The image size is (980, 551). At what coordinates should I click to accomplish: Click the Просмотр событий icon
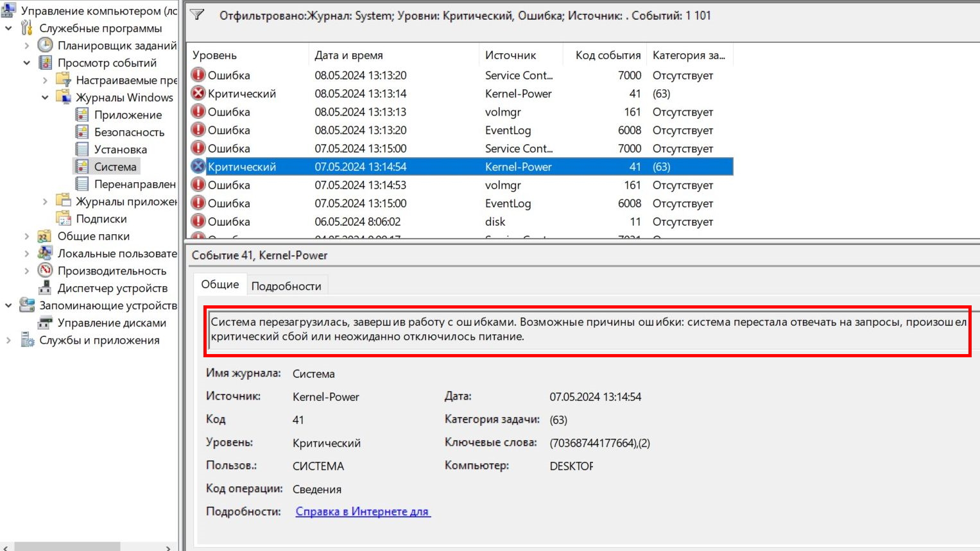[x=45, y=62]
